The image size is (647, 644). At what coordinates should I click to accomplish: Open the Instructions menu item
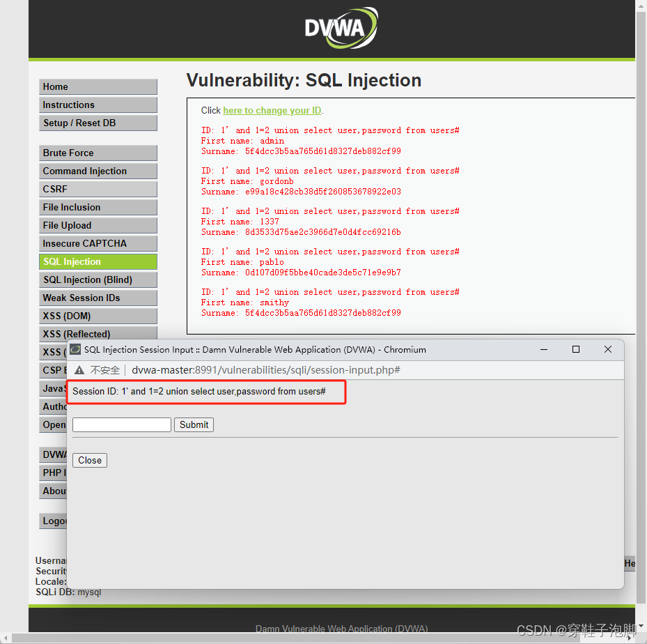coord(98,105)
